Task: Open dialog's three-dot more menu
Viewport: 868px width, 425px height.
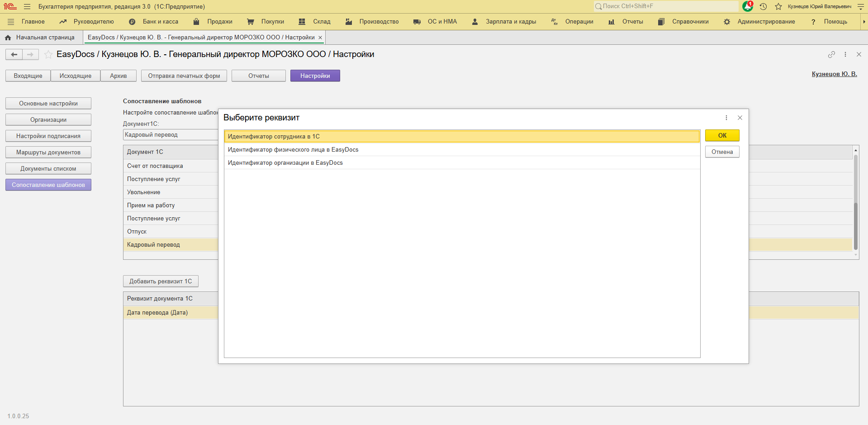Action: point(726,118)
